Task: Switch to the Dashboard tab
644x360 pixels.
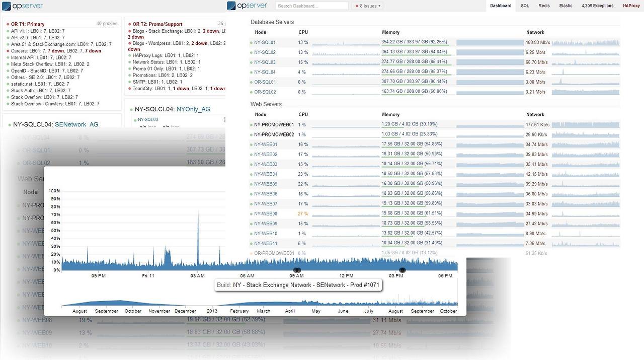Action: pyautogui.click(x=501, y=6)
